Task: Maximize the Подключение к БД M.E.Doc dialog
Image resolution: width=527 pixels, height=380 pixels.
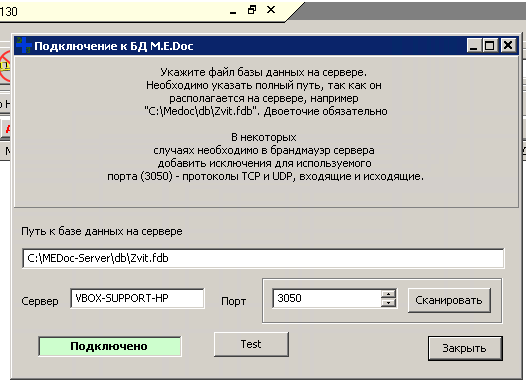Action: tap(489, 45)
